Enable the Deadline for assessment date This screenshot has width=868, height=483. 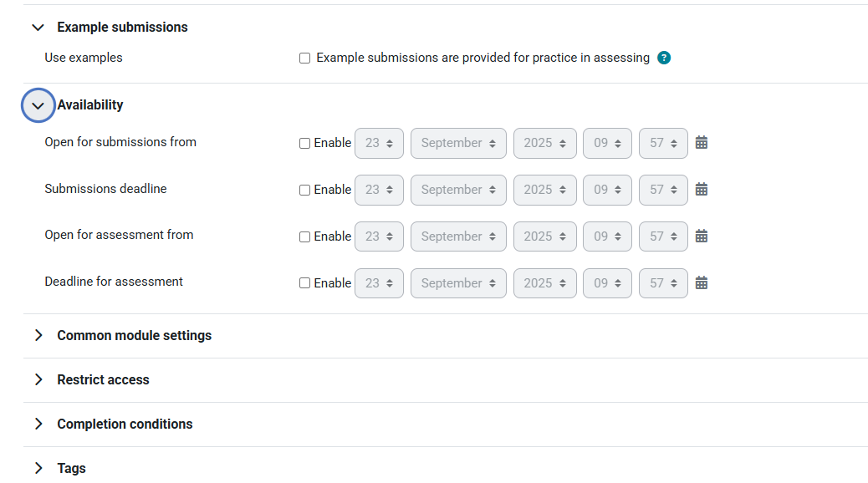coord(305,283)
